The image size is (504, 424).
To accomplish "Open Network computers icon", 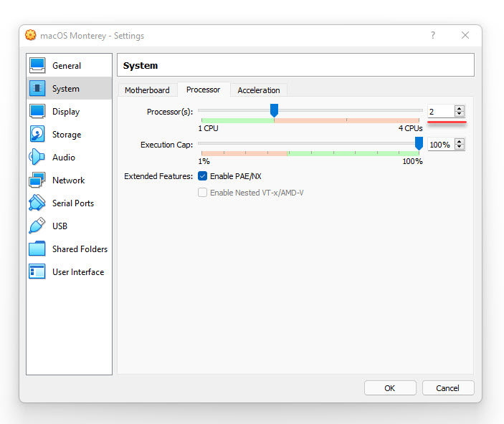I will tap(37, 180).
